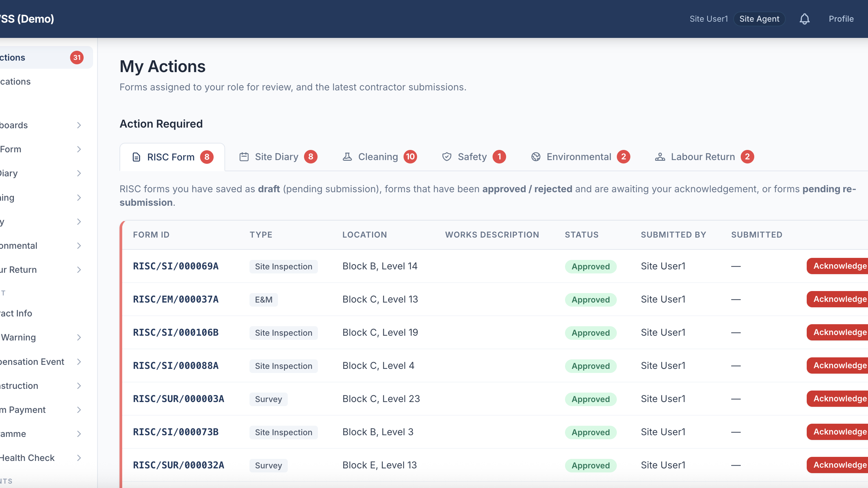Switch to the Environmental tab
868x488 pixels.
(x=580, y=157)
